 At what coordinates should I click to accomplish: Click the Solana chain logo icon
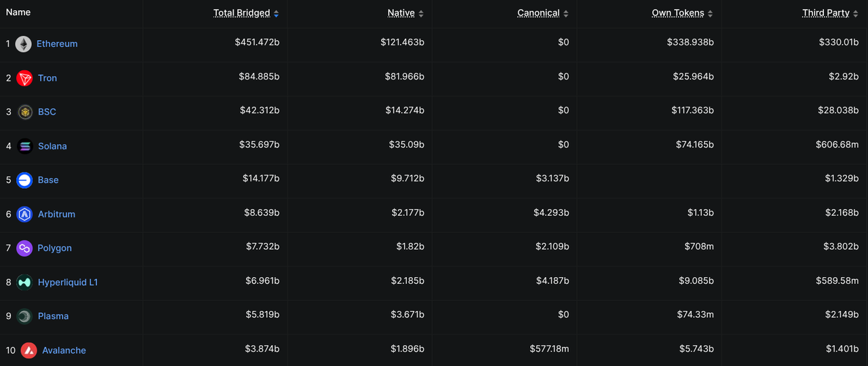(25, 146)
